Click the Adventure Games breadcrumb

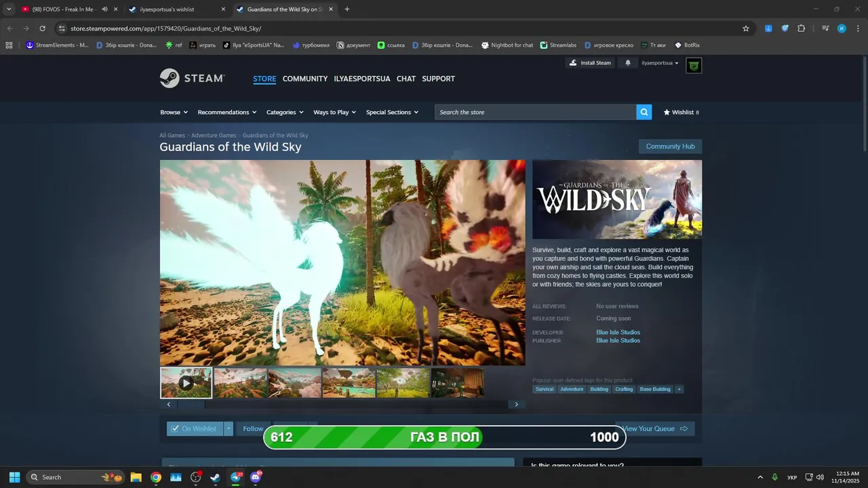214,136
